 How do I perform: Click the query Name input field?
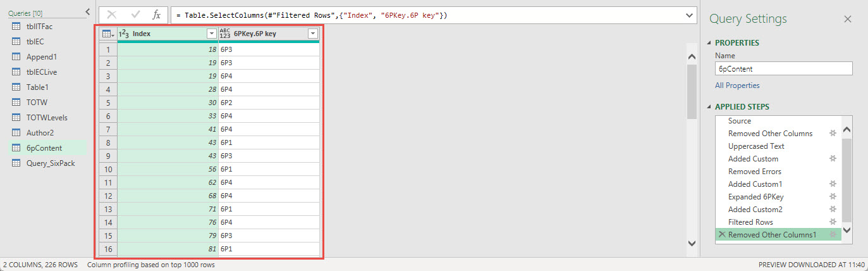point(783,68)
